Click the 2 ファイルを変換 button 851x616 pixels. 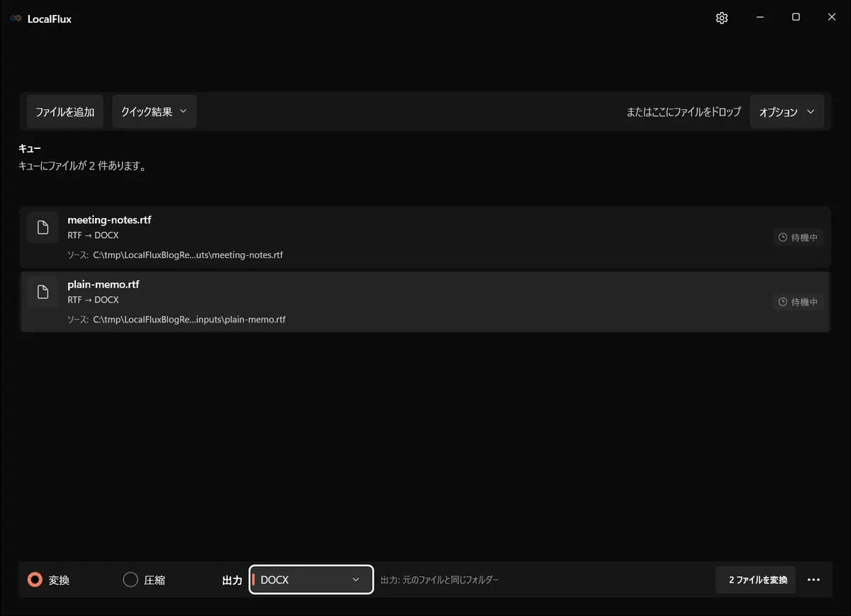756,580
